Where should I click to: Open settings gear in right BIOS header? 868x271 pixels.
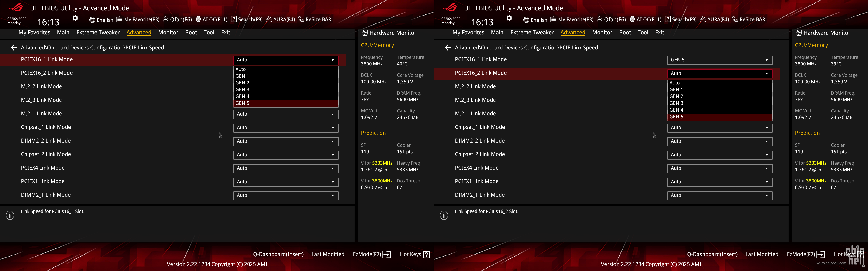coord(509,18)
